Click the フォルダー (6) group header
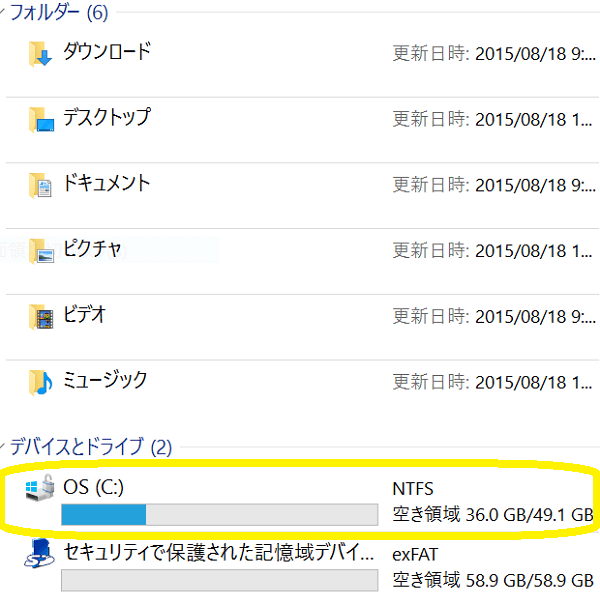Image resolution: width=600 pixels, height=605 pixels. pos(59,12)
